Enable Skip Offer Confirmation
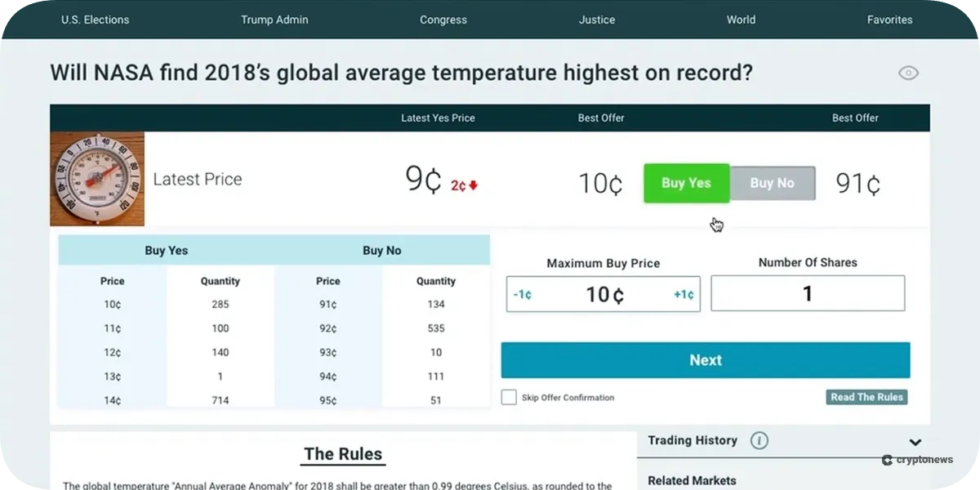 pos(508,398)
